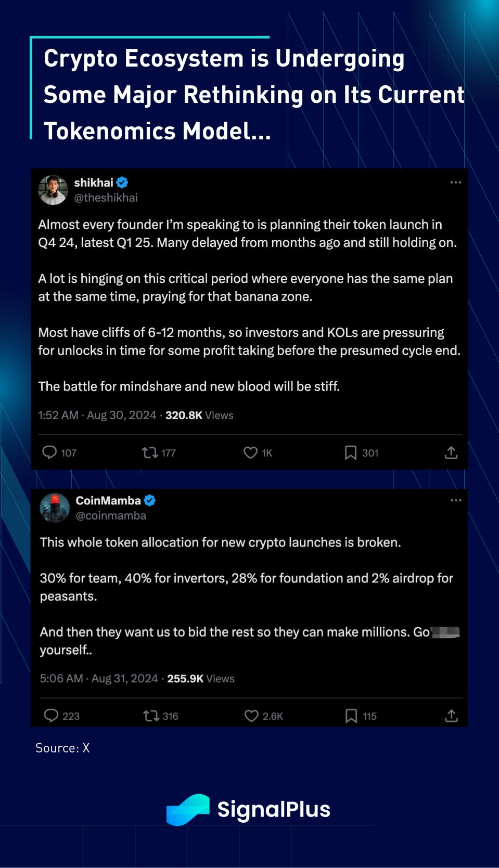
Task: Like shikhai's tweet with the heart icon
Action: point(250,452)
